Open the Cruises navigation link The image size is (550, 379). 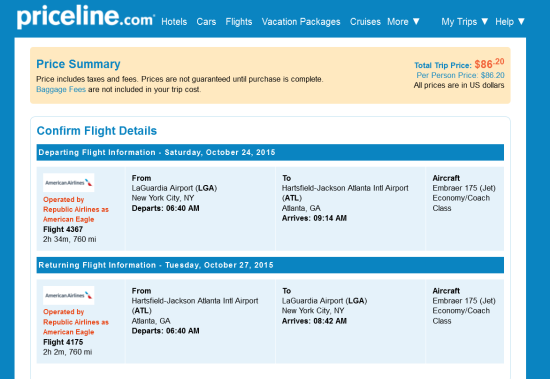coord(365,22)
